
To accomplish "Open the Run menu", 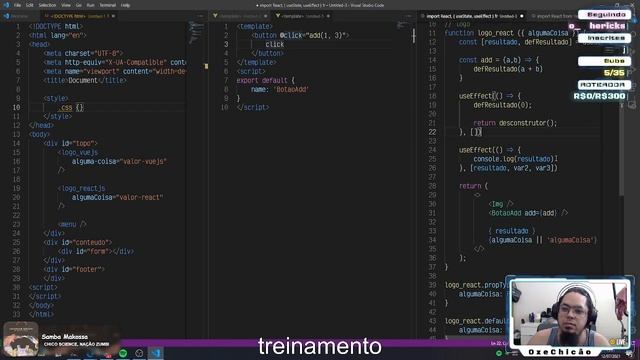I will 90,5.
